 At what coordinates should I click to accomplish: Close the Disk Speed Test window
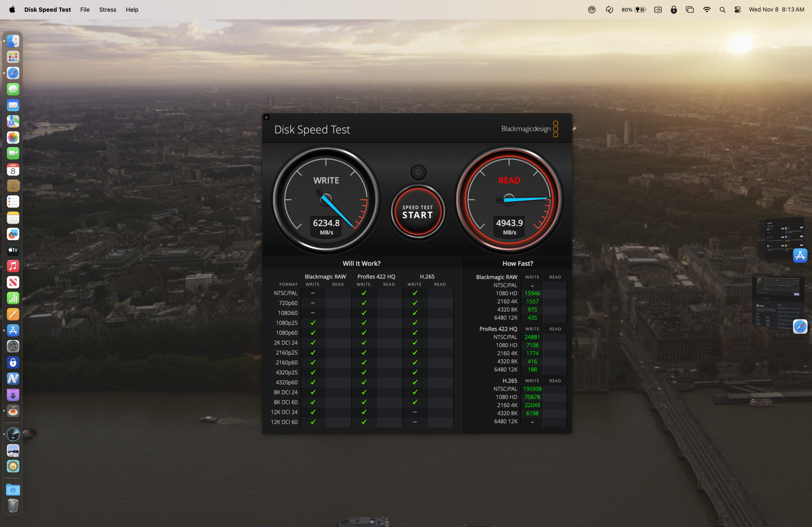(266, 118)
